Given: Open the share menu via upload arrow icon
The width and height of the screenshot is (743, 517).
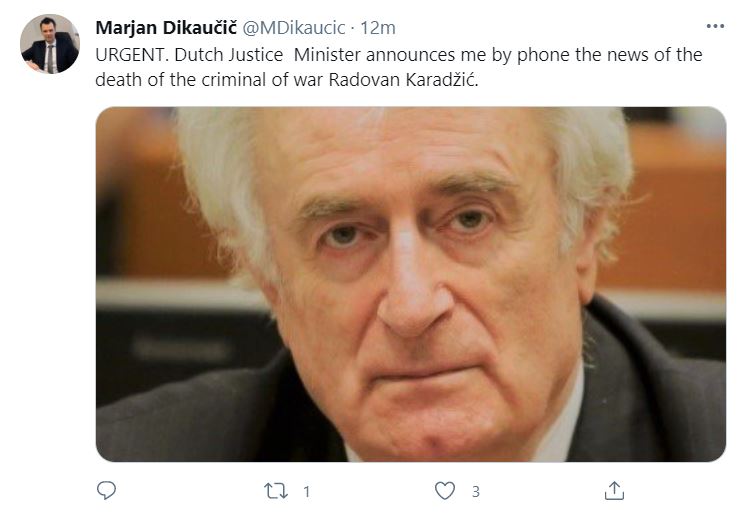Looking at the screenshot, I should (614, 490).
